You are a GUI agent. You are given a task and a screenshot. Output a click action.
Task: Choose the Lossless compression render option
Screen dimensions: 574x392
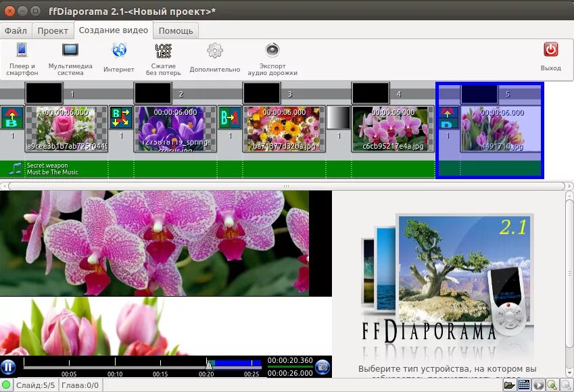click(163, 59)
